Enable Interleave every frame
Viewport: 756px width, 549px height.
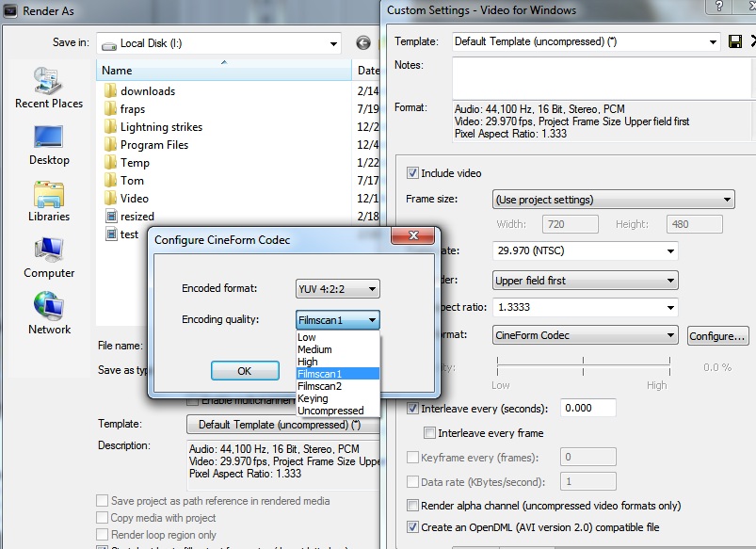429,433
